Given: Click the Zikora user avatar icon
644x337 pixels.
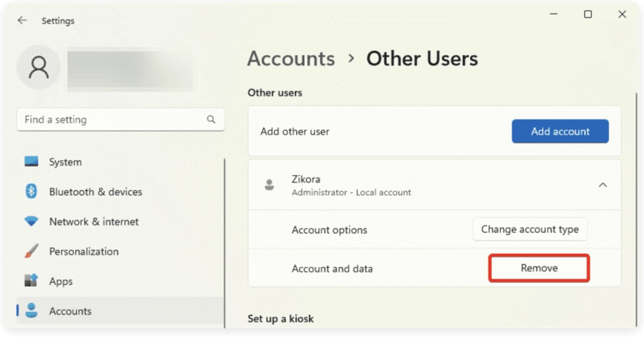Looking at the screenshot, I should click(269, 185).
